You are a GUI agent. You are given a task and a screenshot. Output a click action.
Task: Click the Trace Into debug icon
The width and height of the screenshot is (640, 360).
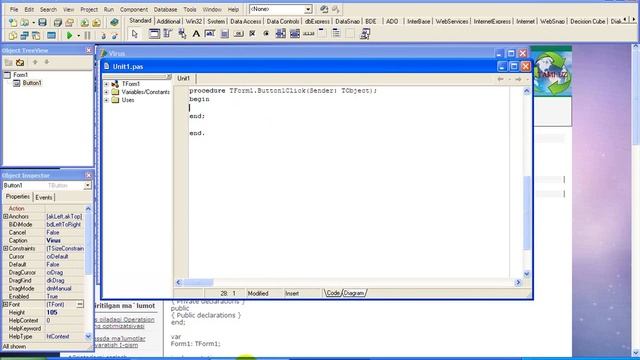coord(104,36)
